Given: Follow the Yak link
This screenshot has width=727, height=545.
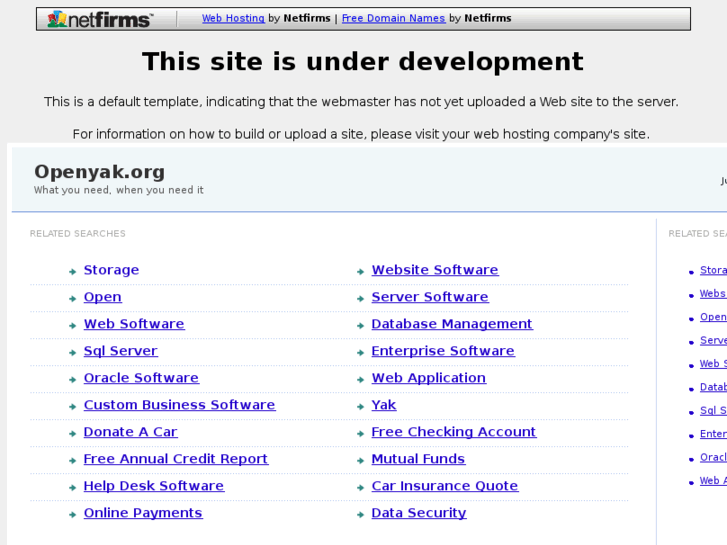Looking at the screenshot, I should tap(384, 404).
